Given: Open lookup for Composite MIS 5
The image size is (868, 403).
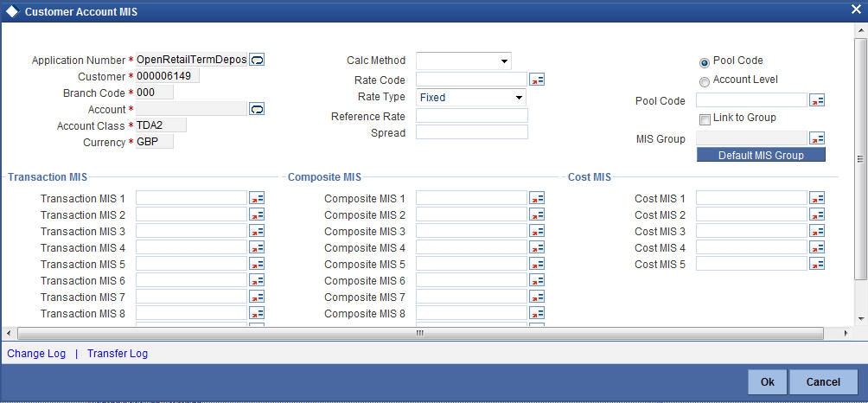Looking at the screenshot, I should pyautogui.click(x=537, y=264).
